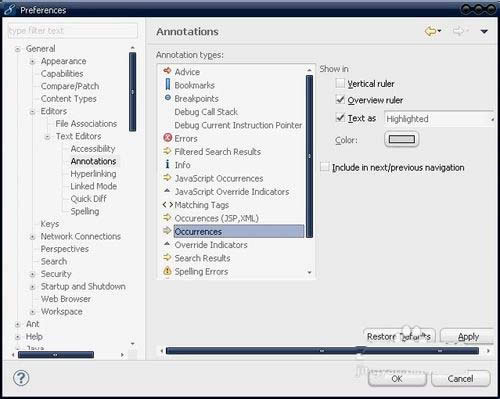
Task: Expand the Startup and Shutdown node
Action: coord(32,287)
